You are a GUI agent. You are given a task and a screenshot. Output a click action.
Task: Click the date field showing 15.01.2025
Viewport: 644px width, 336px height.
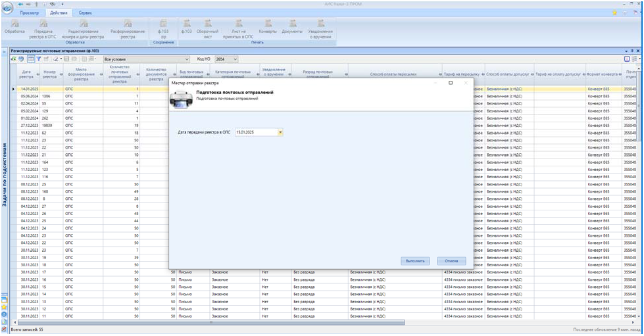[x=255, y=132]
